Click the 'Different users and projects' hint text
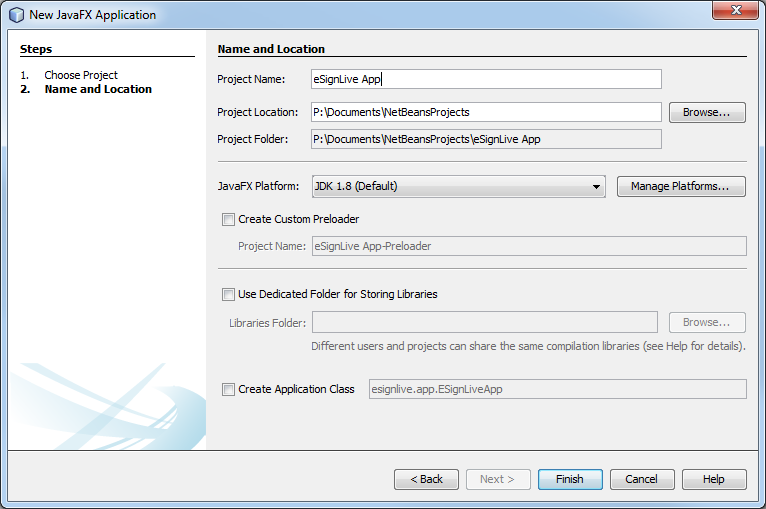Screen dimensions: 766x509 tap(528, 346)
